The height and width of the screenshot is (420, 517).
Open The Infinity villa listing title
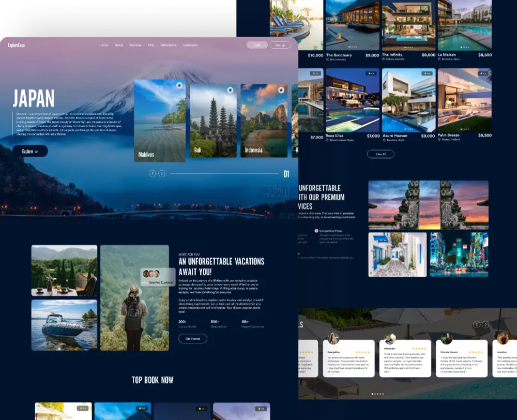392,55
